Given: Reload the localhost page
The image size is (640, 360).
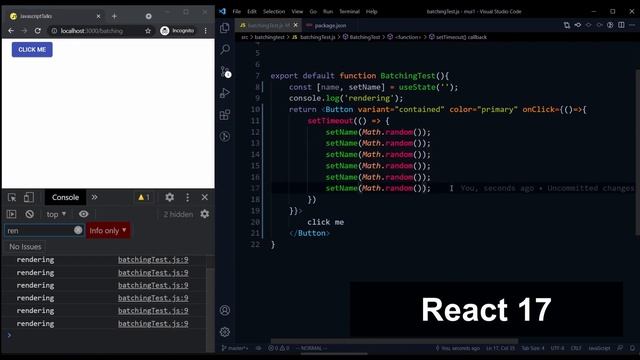Looking at the screenshot, I should (x=38, y=31).
